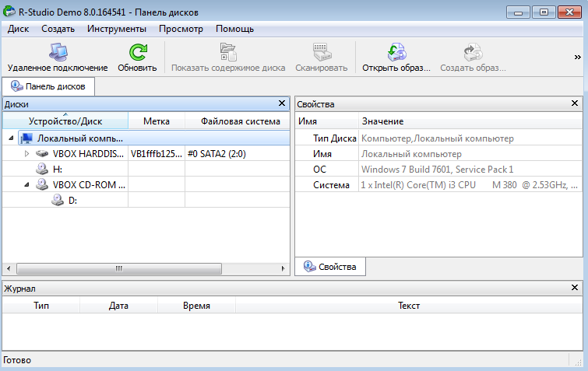Collapse the VBOX CD-ROM tree node

pyautogui.click(x=26, y=184)
